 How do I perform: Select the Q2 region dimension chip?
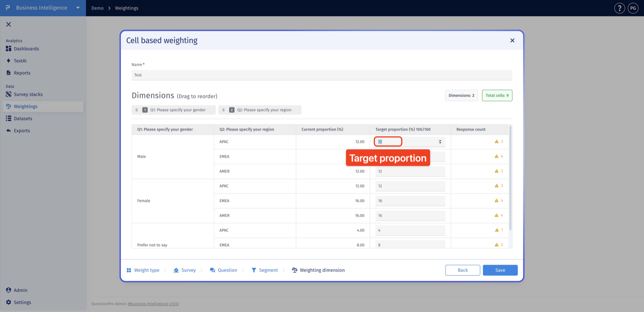point(260,110)
